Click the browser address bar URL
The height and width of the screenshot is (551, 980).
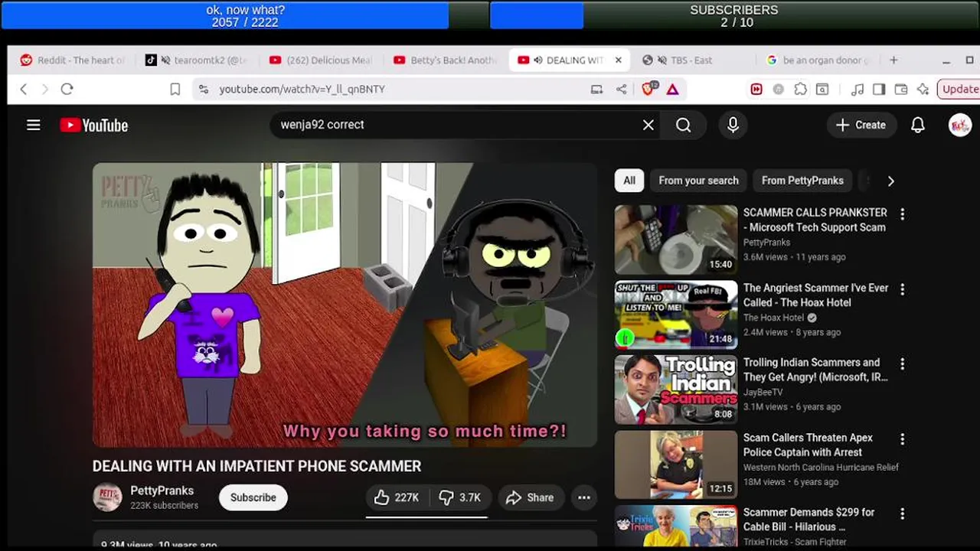[x=302, y=90]
